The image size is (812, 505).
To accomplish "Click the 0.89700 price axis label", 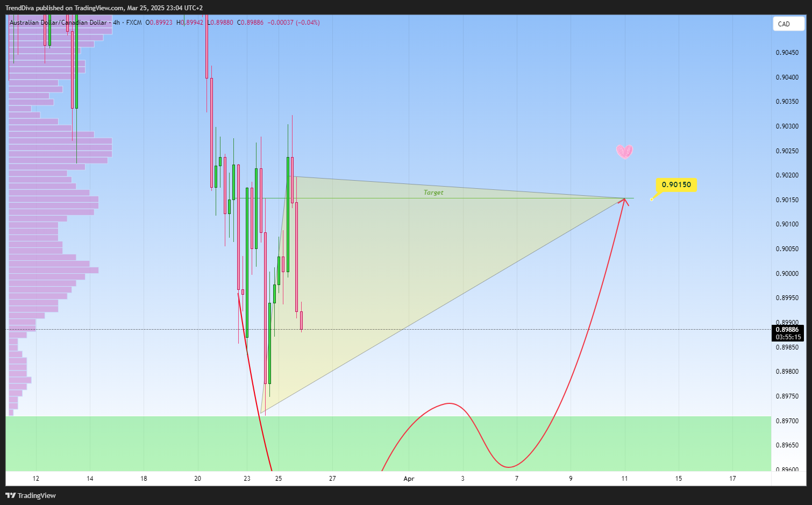I will [x=787, y=421].
